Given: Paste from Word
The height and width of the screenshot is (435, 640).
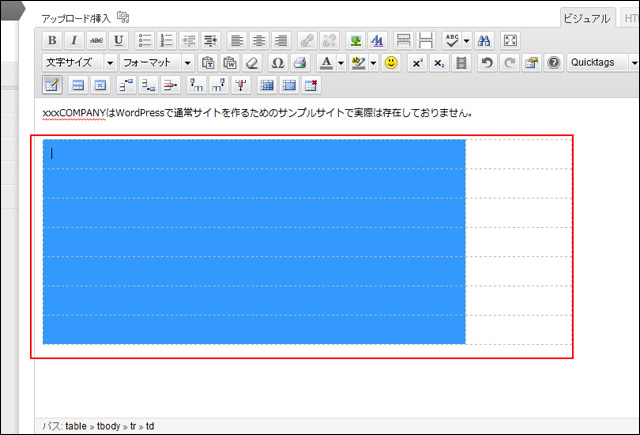Looking at the screenshot, I should coord(230,63).
